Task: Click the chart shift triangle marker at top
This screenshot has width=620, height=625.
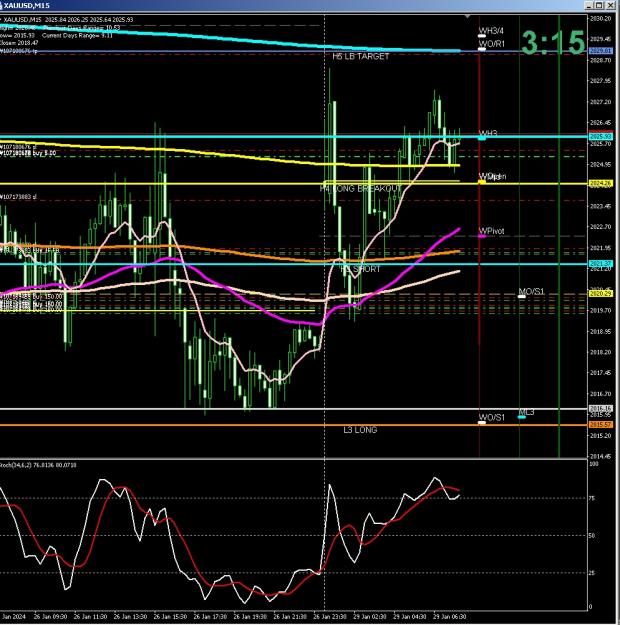Action: point(467,16)
